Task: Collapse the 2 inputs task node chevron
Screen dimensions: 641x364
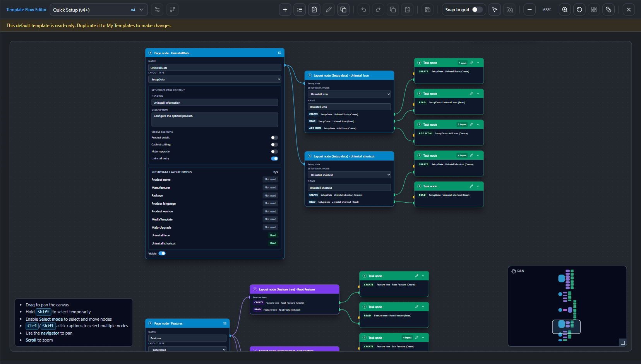Action: [x=478, y=125]
